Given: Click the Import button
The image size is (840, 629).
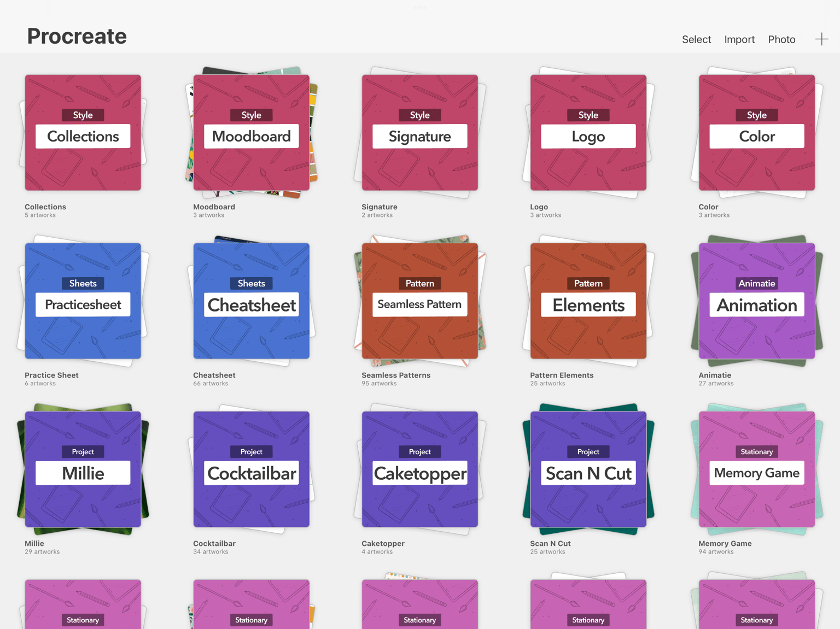Looking at the screenshot, I should (x=739, y=39).
